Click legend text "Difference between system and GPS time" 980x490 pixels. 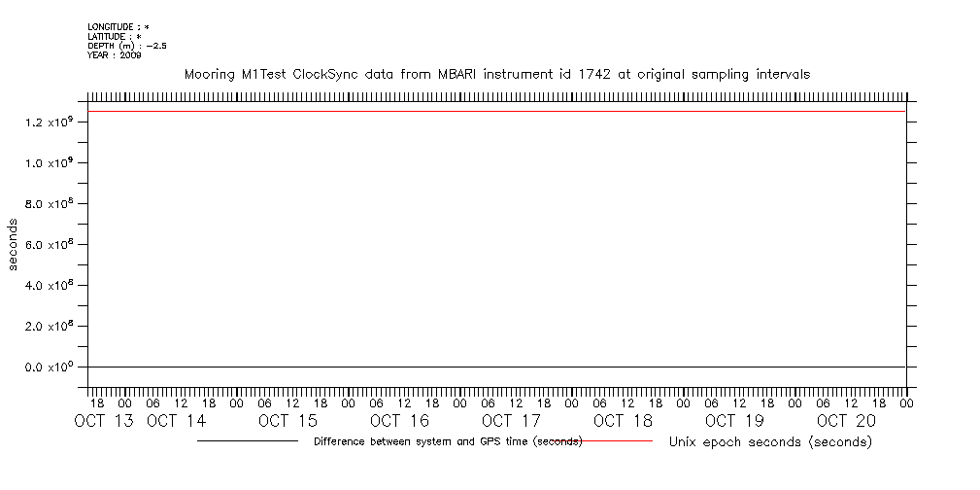pos(448,441)
